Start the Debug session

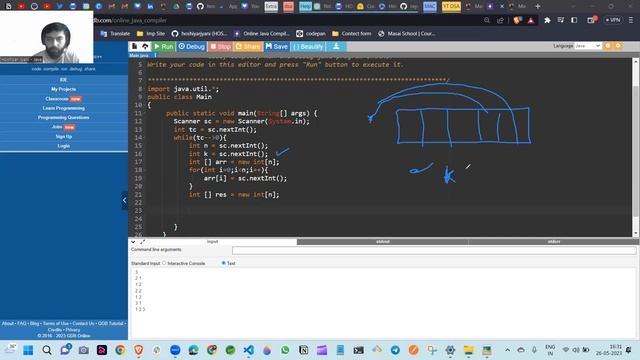(191, 47)
